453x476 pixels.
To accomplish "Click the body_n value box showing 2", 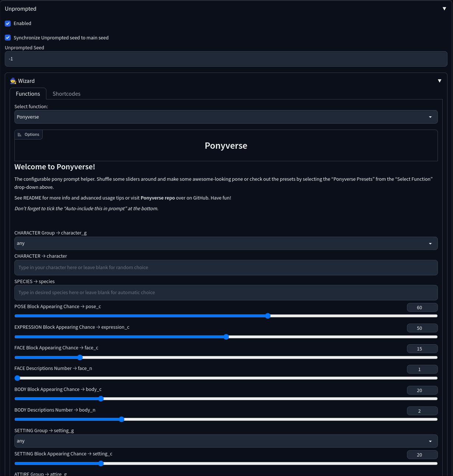I will point(422,411).
